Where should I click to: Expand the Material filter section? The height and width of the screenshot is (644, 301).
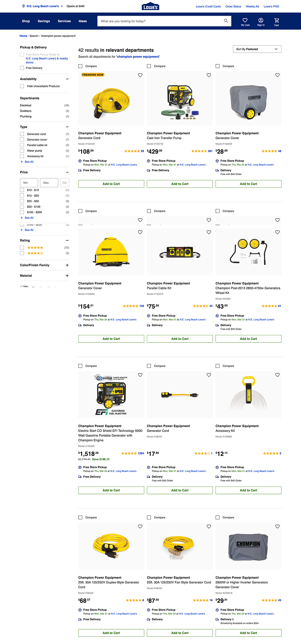(x=67, y=276)
